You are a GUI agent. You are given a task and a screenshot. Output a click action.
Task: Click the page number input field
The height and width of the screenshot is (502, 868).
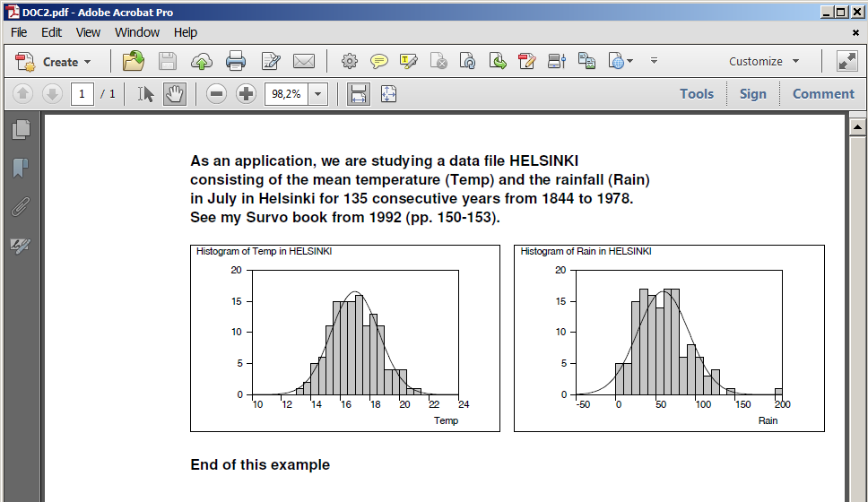(82, 94)
